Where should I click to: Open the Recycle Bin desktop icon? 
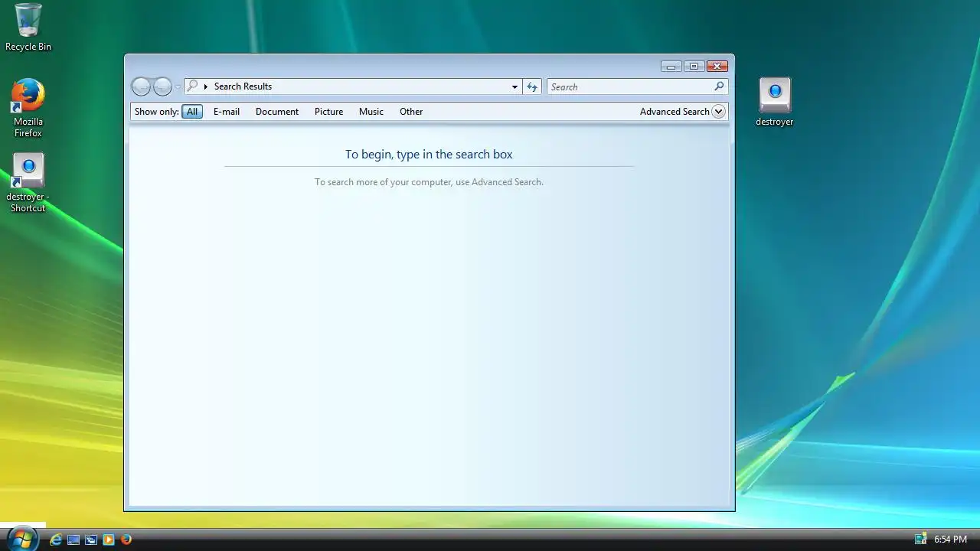click(28, 28)
